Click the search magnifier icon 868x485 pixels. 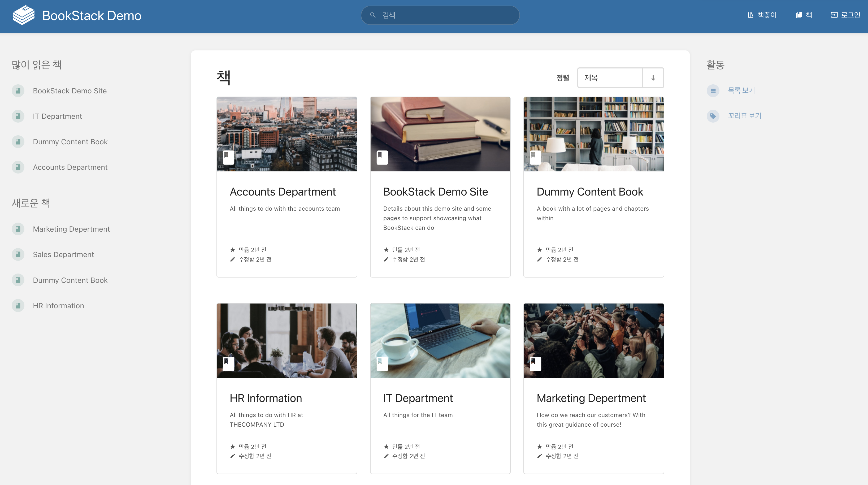(x=373, y=15)
